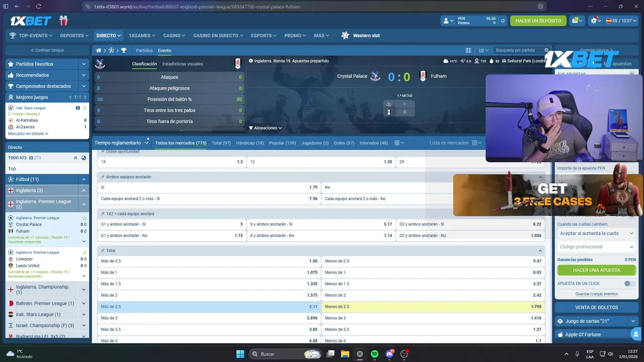Favorite the Crystal Palace match star
The height and width of the screenshot is (362, 644).
pos(85,218)
